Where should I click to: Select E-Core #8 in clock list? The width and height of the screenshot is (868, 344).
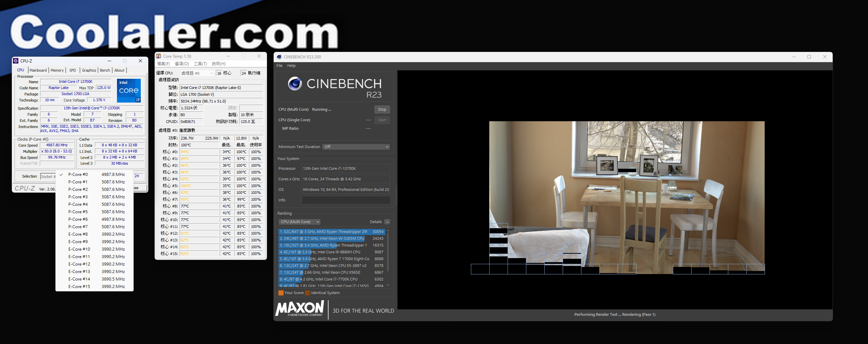[x=95, y=234]
